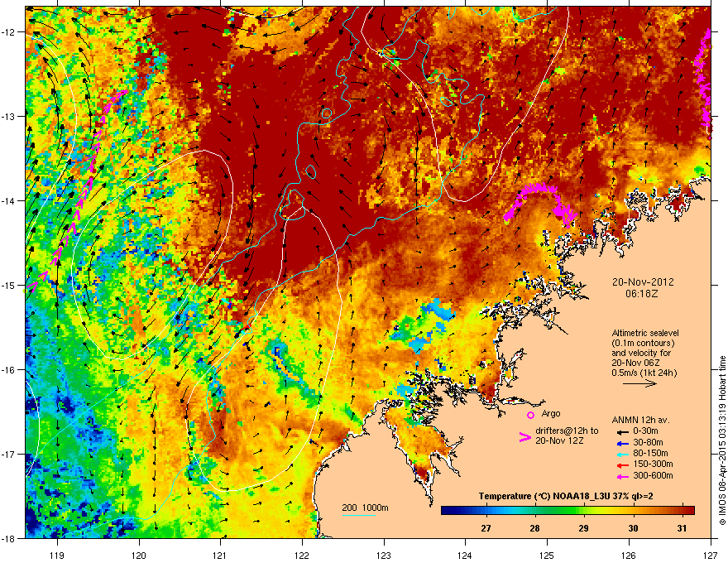Click the cyan 80-150m arrow legend symbol

pos(621,455)
